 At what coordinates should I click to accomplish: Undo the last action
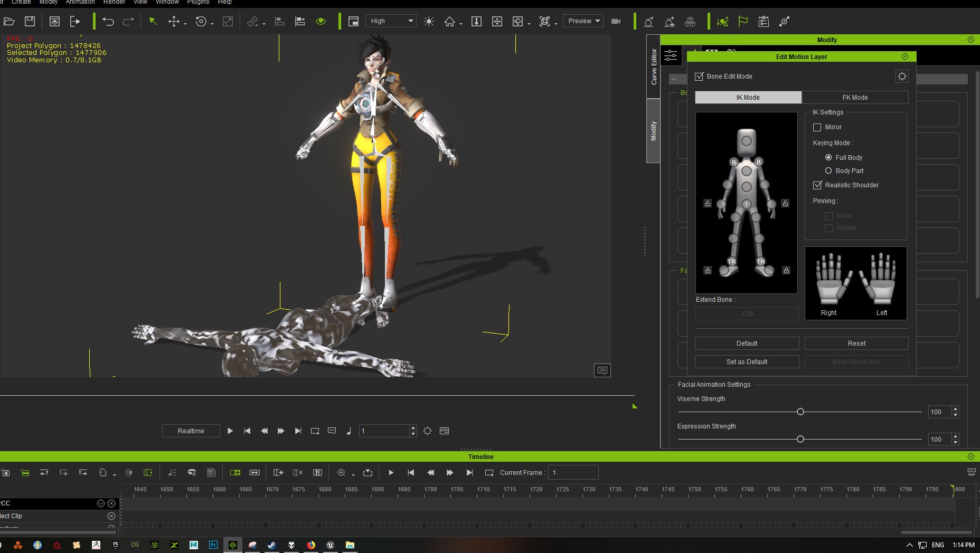coord(108,22)
